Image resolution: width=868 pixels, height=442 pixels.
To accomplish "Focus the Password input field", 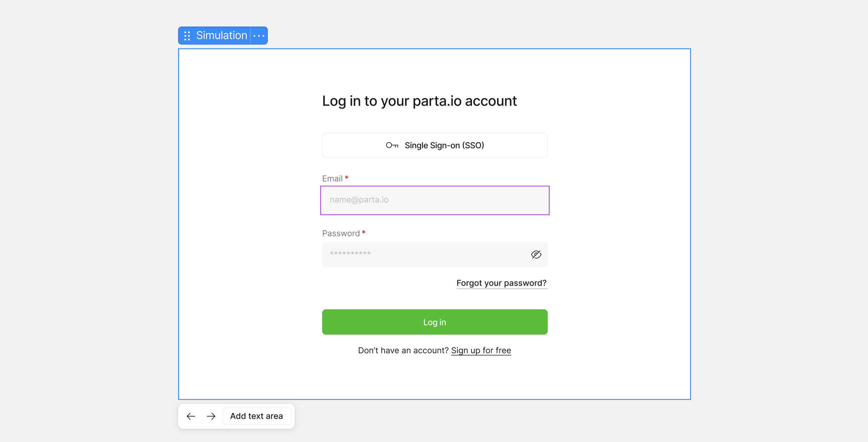I will coord(424,254).
